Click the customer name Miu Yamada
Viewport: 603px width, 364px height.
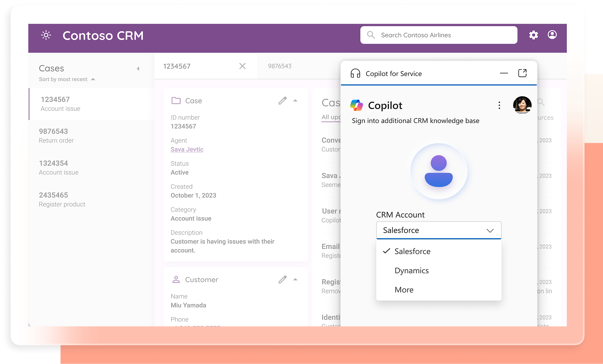pos(188,305)
